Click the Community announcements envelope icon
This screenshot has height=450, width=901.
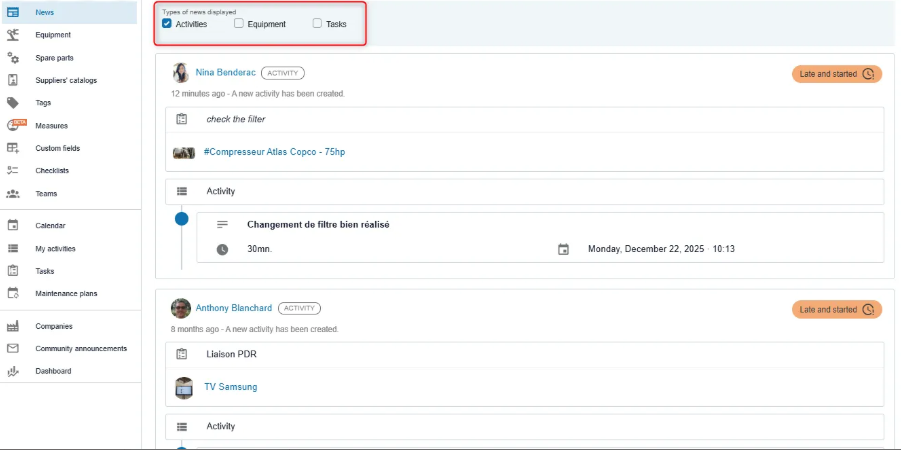[13, 348]
